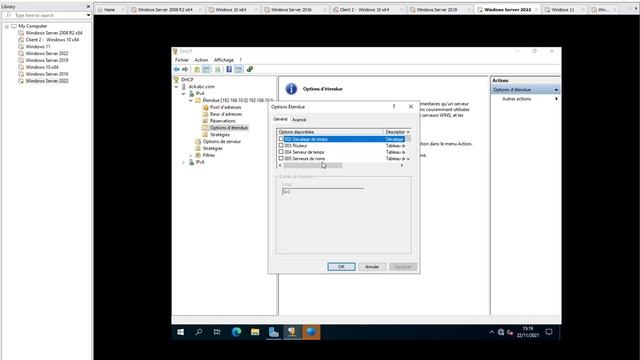Switch to the Windows Server 2019 VM tab
This screenshot has width=640, height=360.
click(436, 9)
